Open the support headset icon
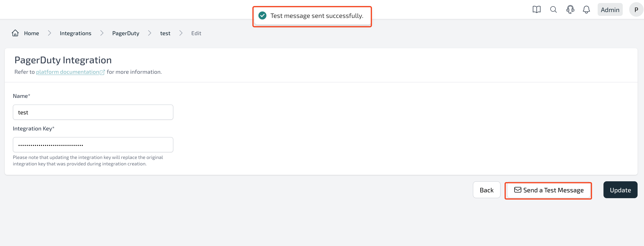 click(570, 10)
